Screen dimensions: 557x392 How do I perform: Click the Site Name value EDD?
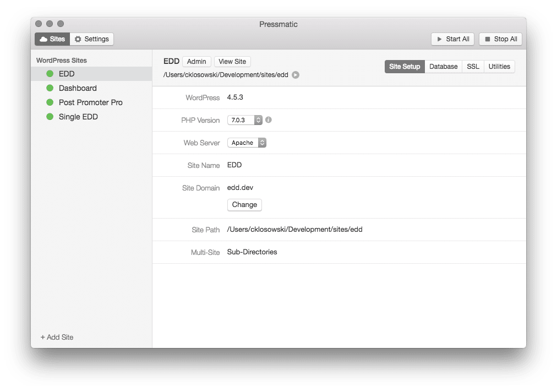234,165
